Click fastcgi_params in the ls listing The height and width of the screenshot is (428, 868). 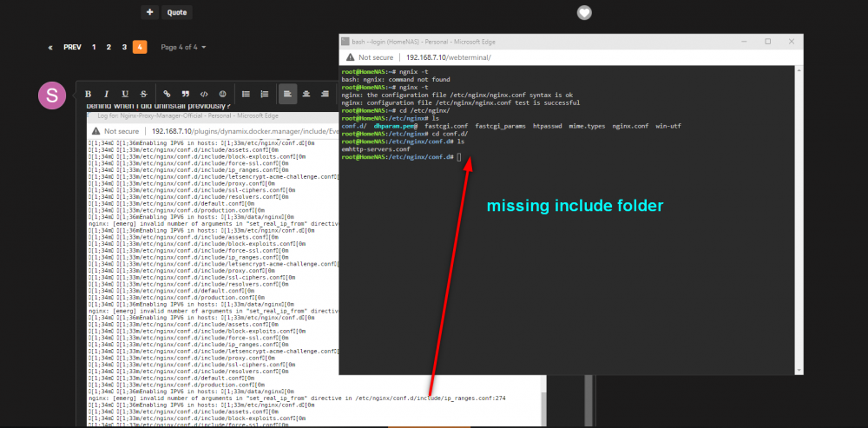point(501,126)
